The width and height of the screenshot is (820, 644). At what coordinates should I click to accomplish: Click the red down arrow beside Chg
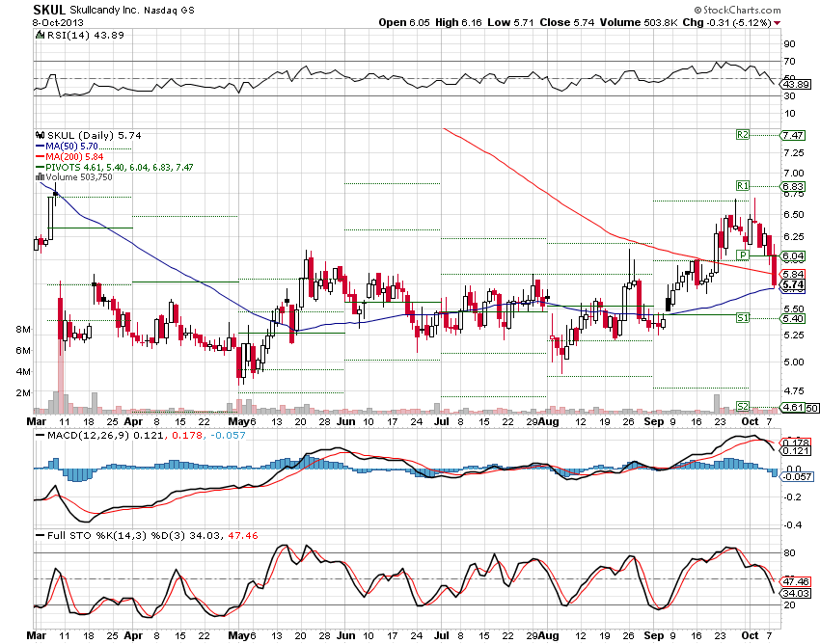point(778,23)
